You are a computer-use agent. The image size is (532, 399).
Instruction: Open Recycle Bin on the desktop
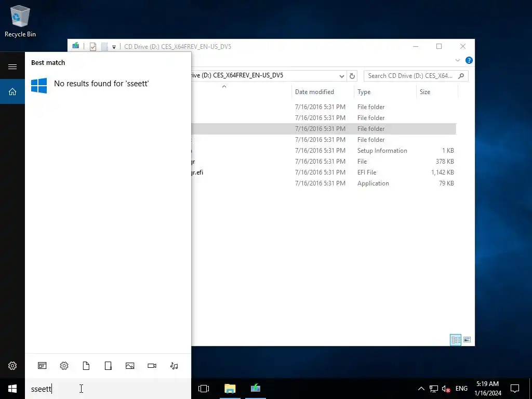point(20,21)
